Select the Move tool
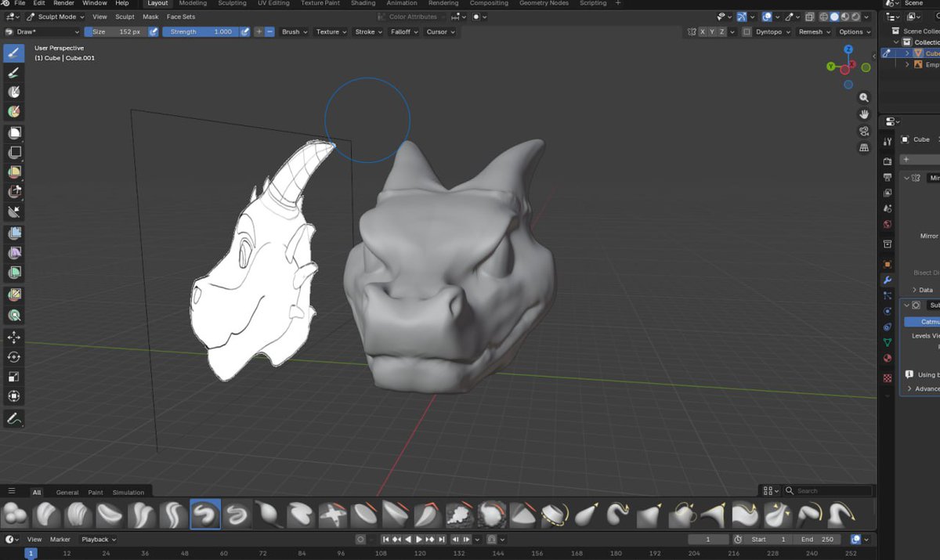The height and width of the screenshot is (560, 940). click(x=13, y=337)
